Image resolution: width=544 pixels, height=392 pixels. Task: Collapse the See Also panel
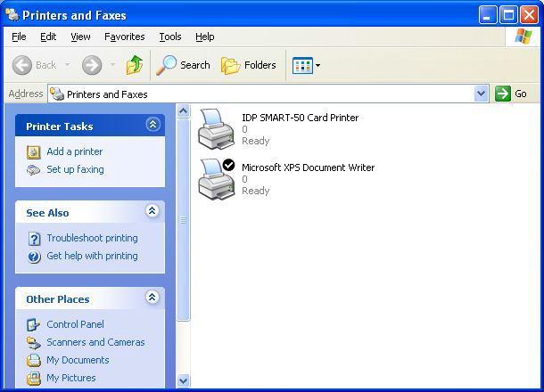(152, 211)
